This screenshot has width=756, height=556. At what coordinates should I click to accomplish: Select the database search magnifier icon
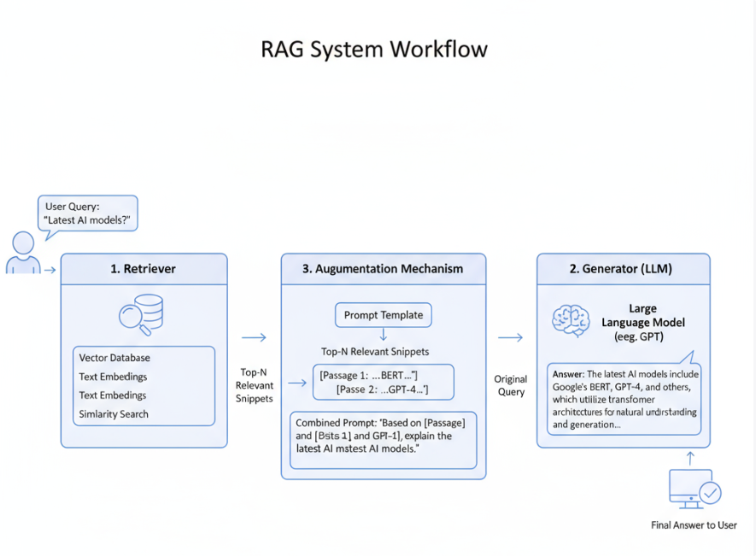tap(140, 314)
